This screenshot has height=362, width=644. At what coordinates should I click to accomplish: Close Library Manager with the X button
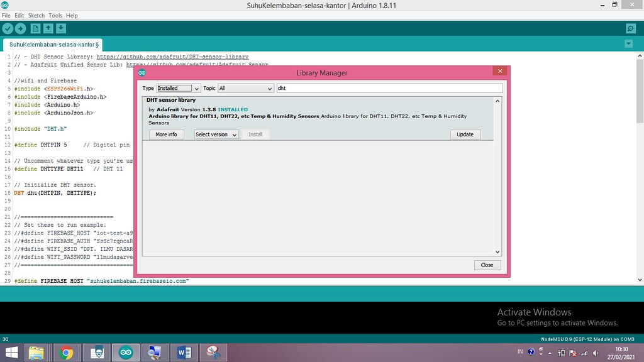[500, 71]
